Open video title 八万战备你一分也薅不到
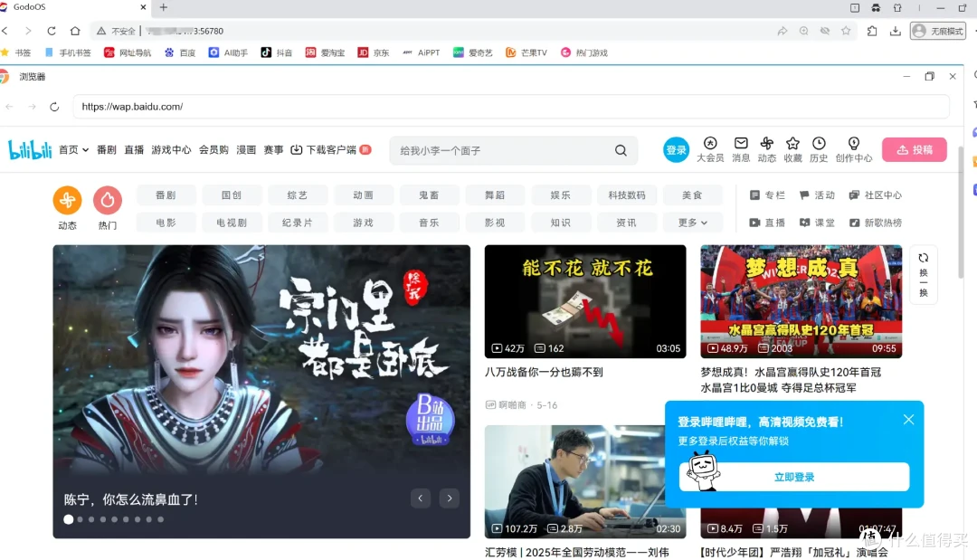977x560 pixels. [544, 372]
